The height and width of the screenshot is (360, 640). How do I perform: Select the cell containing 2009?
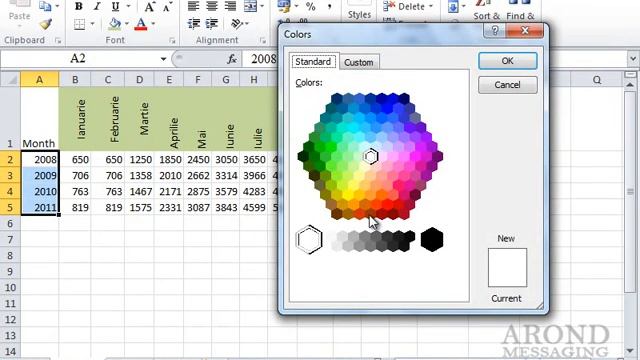40,176
